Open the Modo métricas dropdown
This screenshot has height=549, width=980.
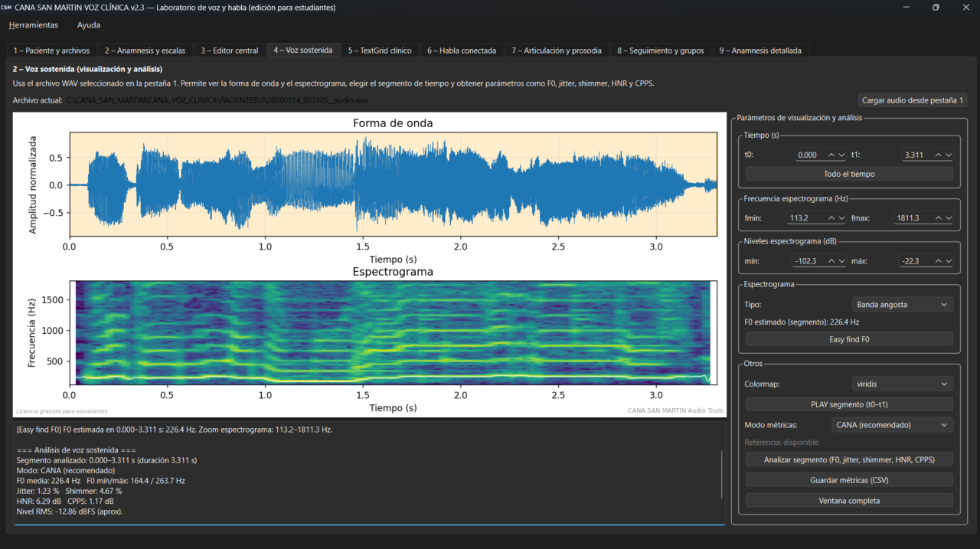[x=892, y=425]
